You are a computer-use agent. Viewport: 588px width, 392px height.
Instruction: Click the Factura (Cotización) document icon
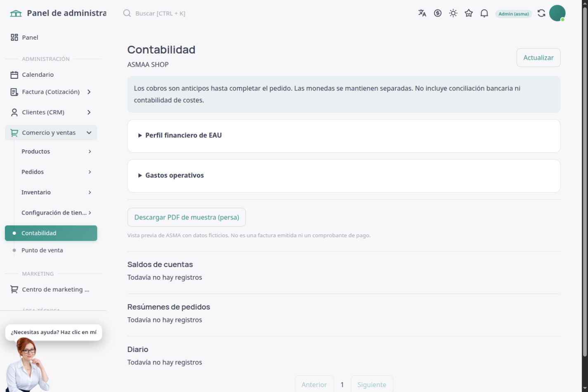point(14,92)
